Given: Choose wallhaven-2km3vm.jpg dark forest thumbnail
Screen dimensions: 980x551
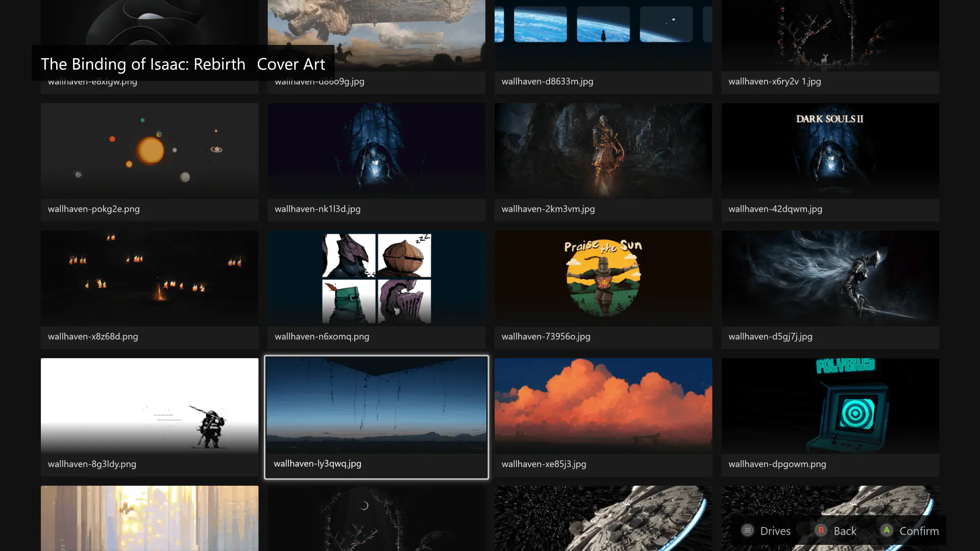Looking at the screenshot, I should [603, 151].
